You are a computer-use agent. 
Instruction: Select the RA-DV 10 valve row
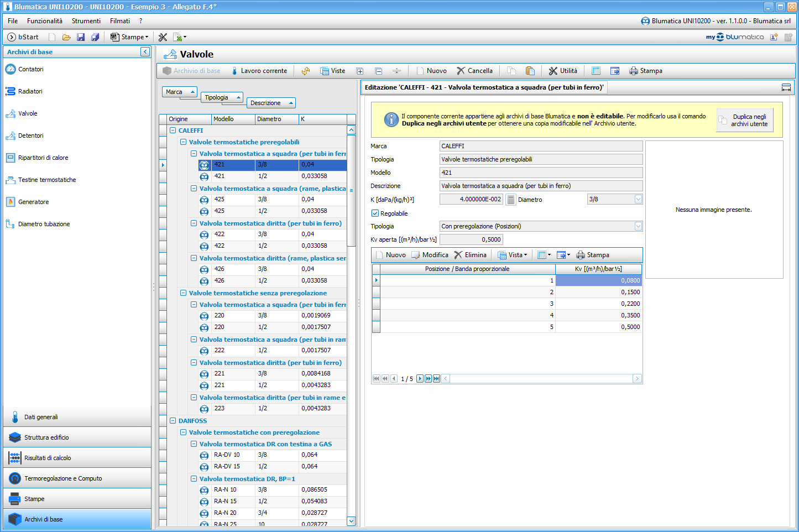pos(272,455)
